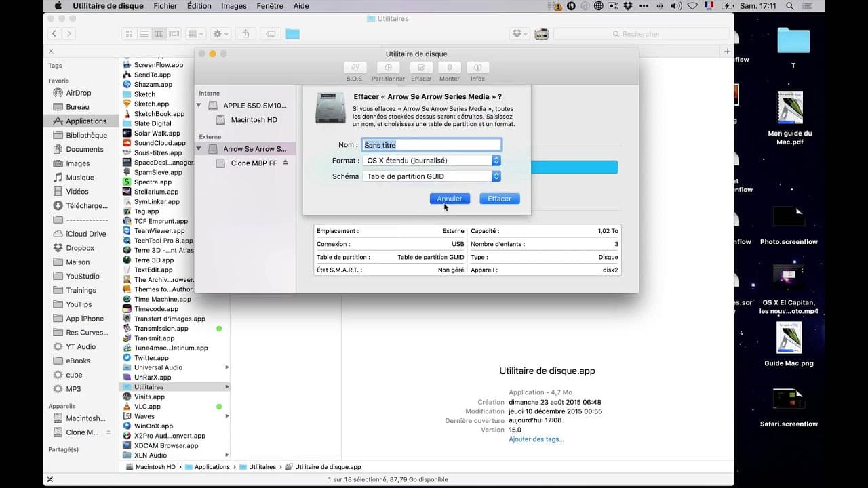Collapse the Arrow Se Arrow Series disk

click(x=199, y=148)
